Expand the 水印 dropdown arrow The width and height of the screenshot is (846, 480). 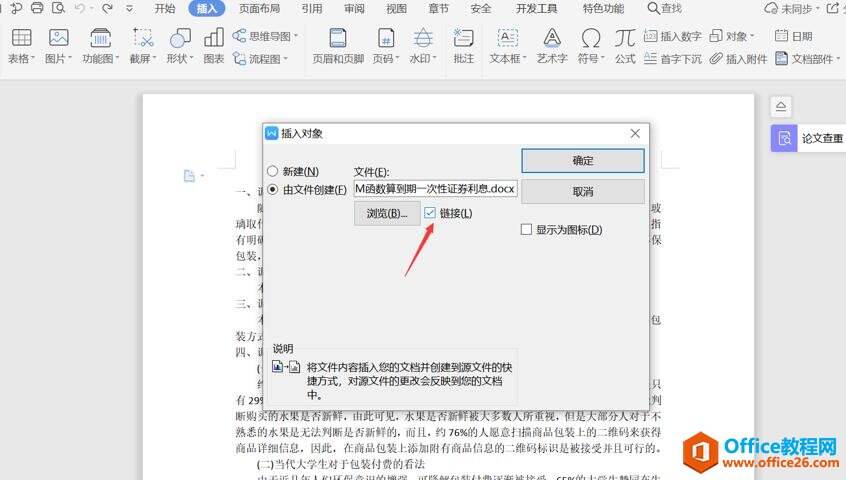click(x=434, y=58)
